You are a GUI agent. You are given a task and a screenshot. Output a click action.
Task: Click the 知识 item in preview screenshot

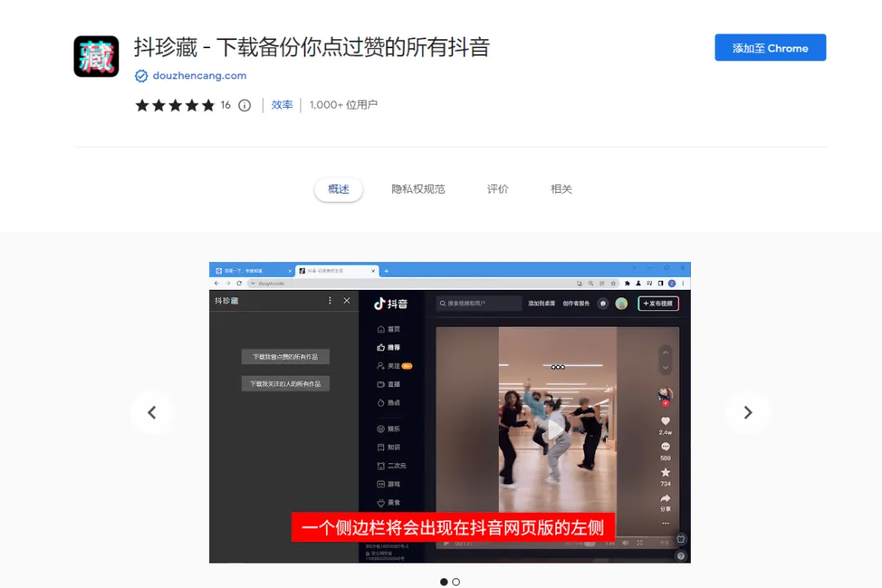coord(388,448)
